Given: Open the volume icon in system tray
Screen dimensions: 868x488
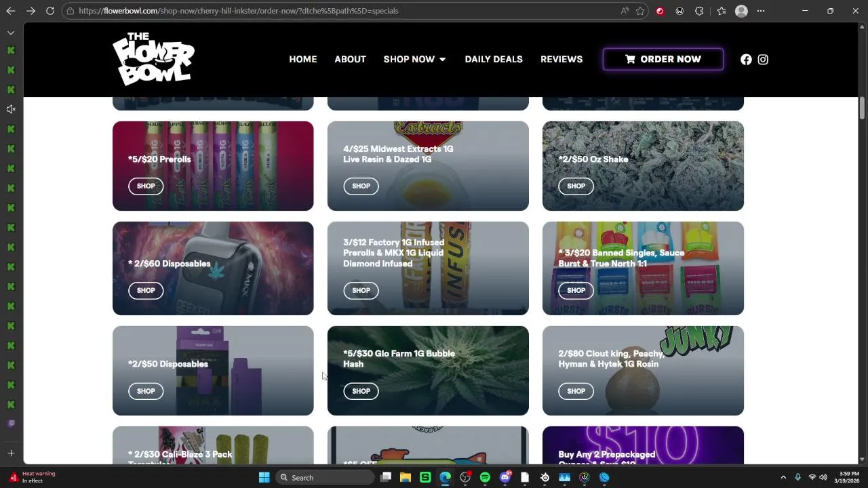Looking at the screenshot, I should (x=823, y=477).
